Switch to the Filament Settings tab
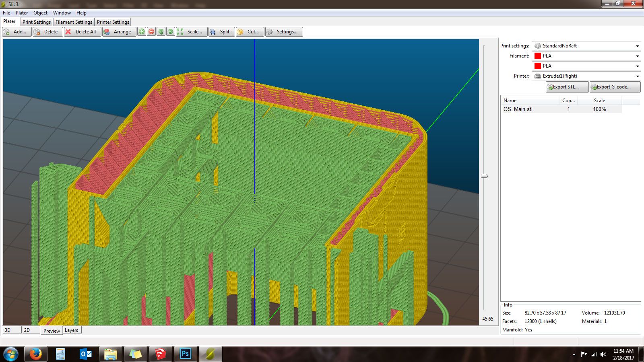The width and height of the screenshot is (644, 362). pyautogui.click(x=74, y=22)
